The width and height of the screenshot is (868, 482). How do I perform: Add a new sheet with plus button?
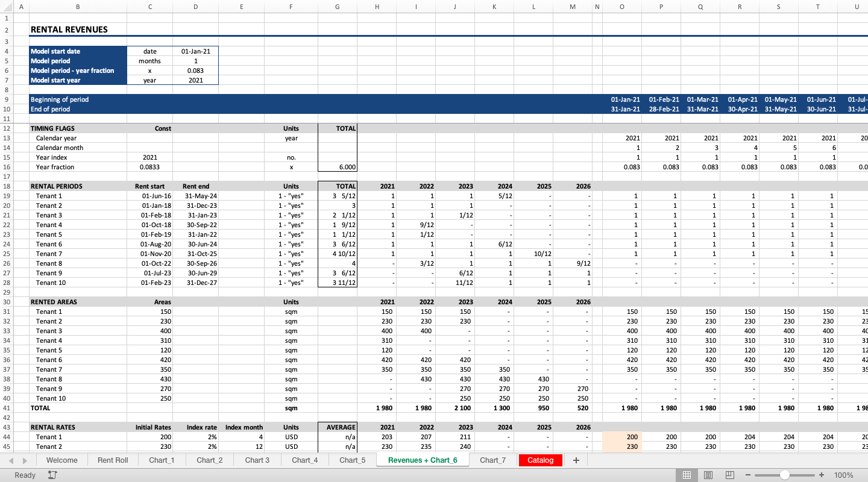coord(576,460)
